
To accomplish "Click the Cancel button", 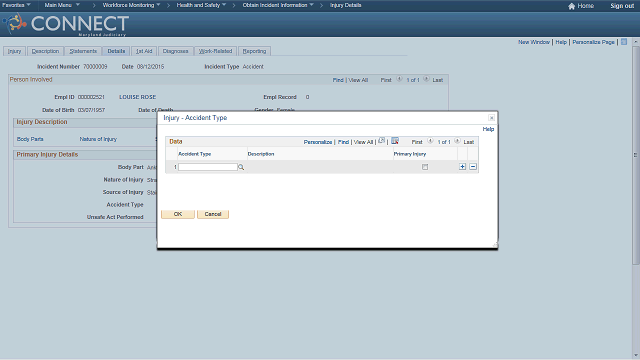I will click(213, 214).
